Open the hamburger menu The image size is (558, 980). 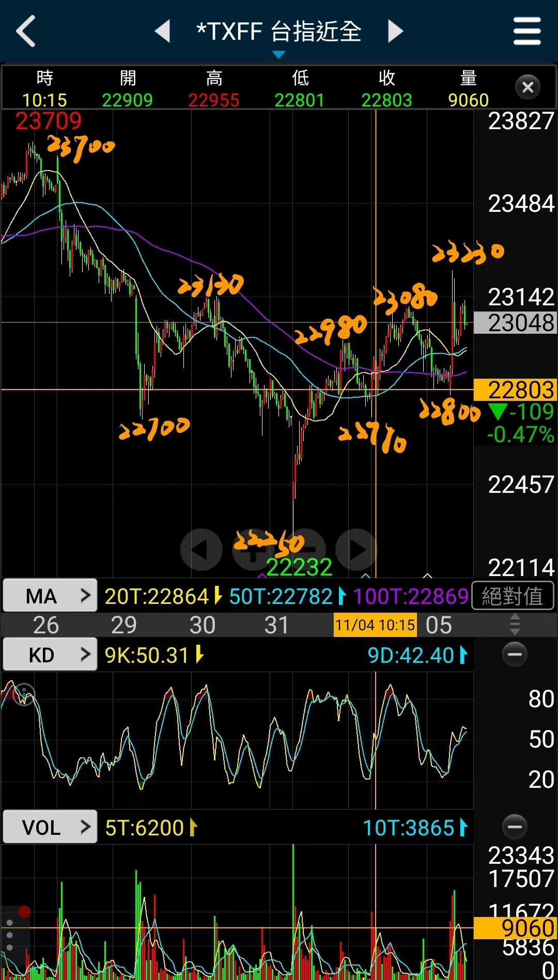pyautogui.click(x=526, y=31)
